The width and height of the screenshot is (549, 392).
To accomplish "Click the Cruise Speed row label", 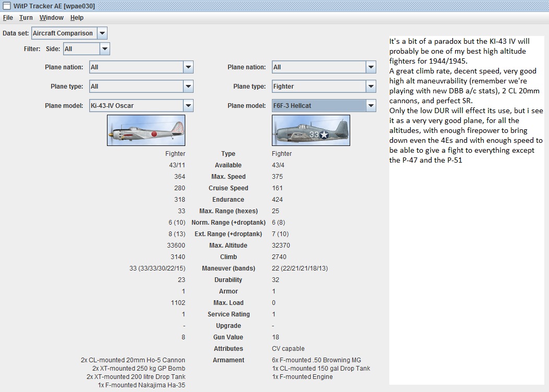I will [x=228, y=188].
